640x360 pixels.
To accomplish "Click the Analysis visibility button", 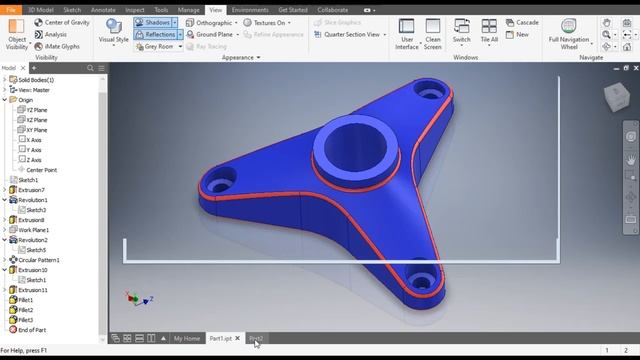I will point(51,35).
